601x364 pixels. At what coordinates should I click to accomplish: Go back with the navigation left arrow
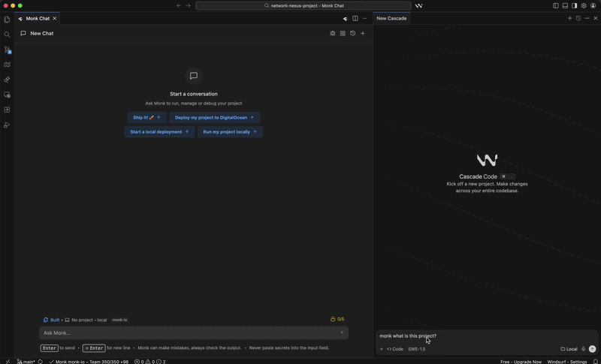pyautogui.click(x=179, y=6)
